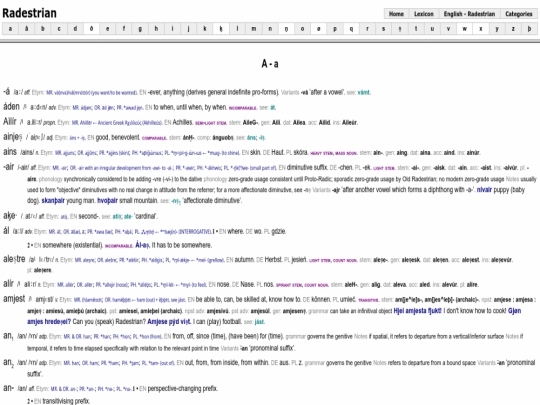The height and width of the screenshot is (405, 540).
Task: Show letter 'r' entries
Action: point(367,29)
